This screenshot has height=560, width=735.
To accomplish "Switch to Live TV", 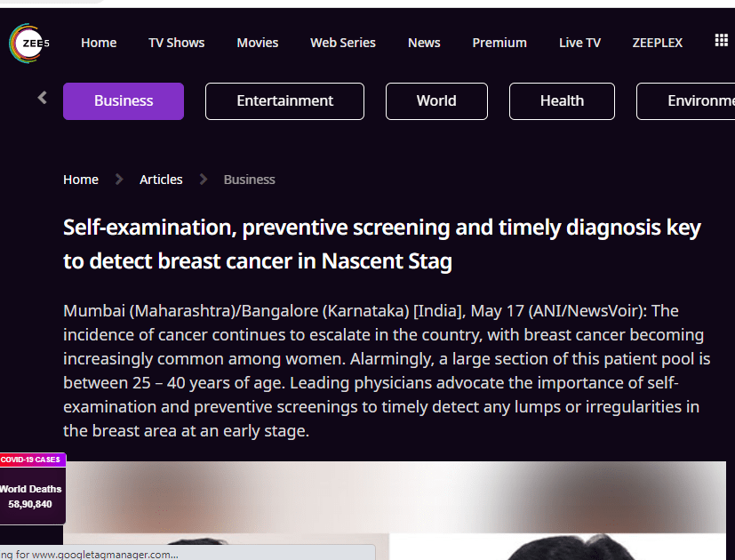I will click(x=579, y=43).
